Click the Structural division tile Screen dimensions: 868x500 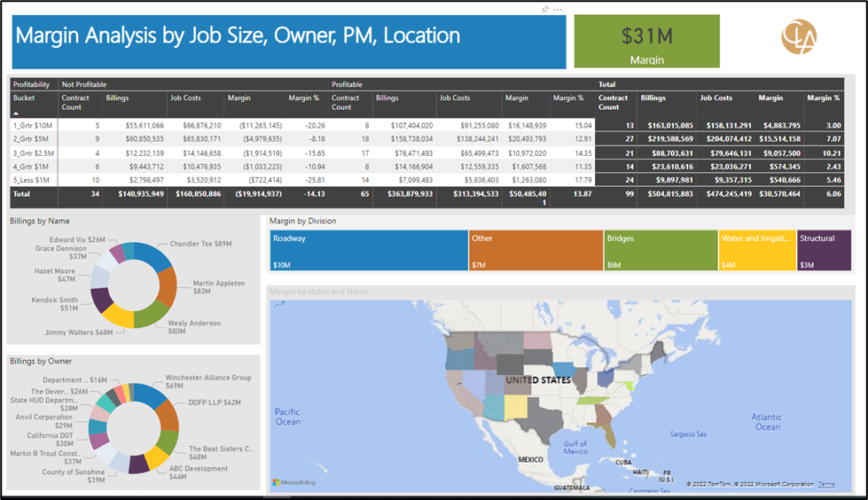click(824, 250)
